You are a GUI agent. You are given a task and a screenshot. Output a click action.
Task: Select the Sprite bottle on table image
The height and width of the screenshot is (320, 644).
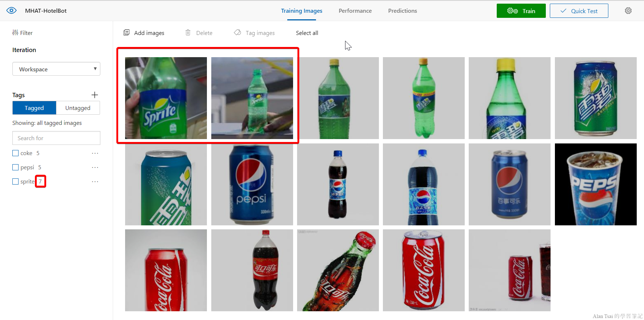[x=252, y=98]
